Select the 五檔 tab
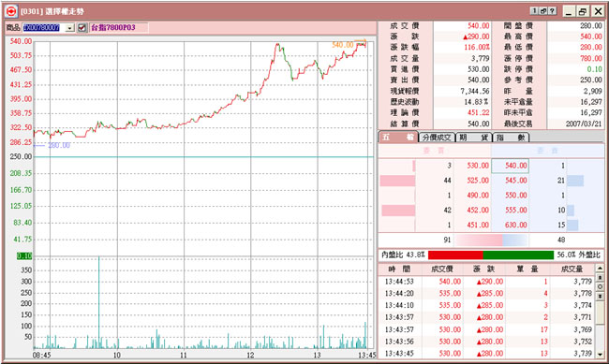 (398, 137)
